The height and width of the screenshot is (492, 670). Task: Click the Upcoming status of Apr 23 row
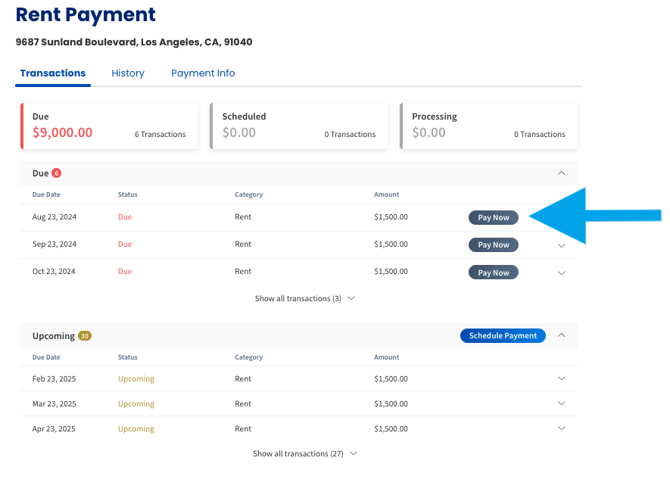pos(136,429)
